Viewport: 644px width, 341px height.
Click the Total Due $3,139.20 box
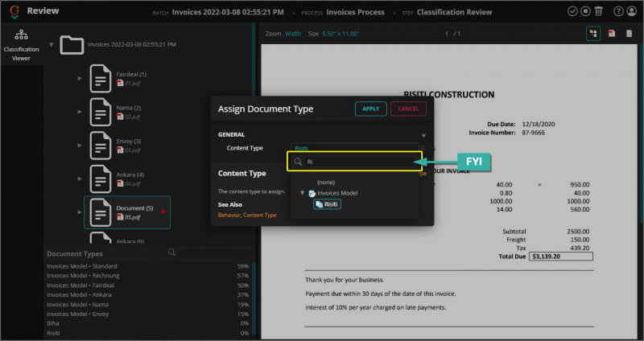point(561,257)
